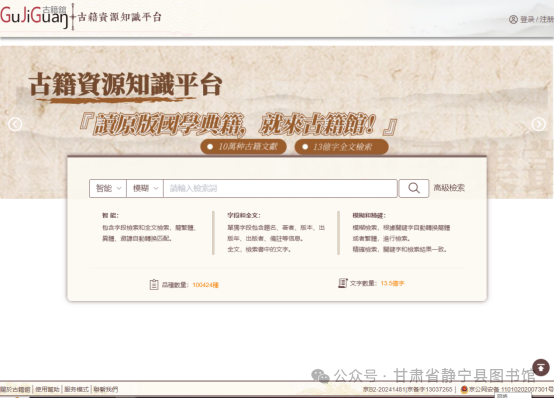Select the 13億字全文檢索 banner pill
The image size is (554, 398).
(x=341, y=147)
